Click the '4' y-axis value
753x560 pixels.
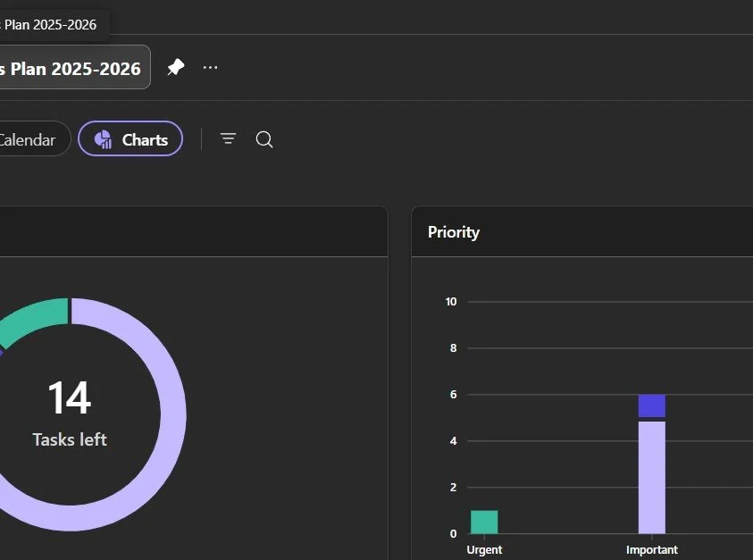[x=454, y=441]
